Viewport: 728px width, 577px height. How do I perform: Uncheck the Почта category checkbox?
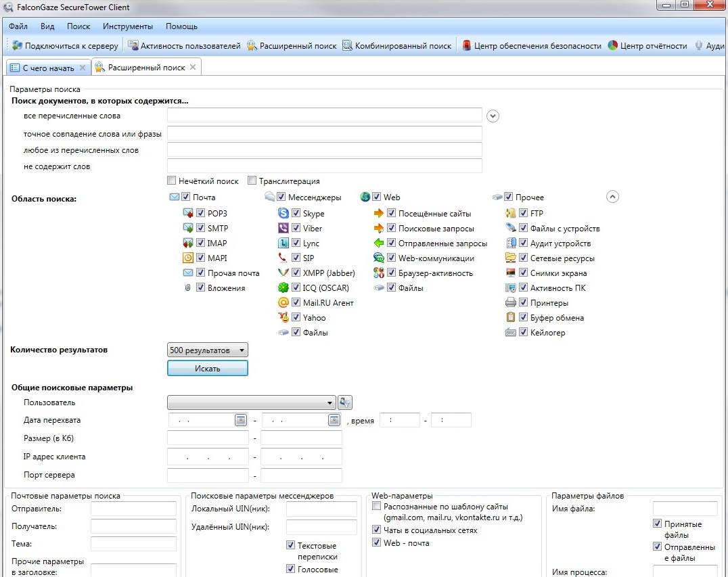185,196
